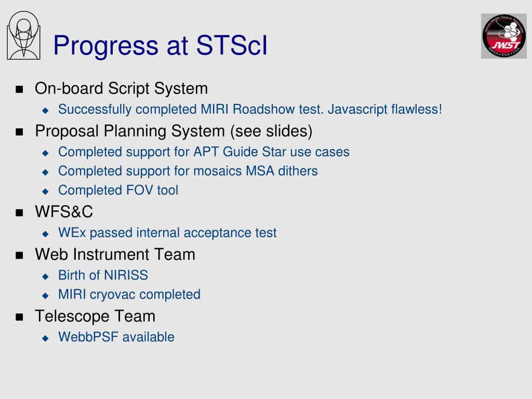
Task: Click Completed support for mosaics MSA dithers
Action: point(188,171)
